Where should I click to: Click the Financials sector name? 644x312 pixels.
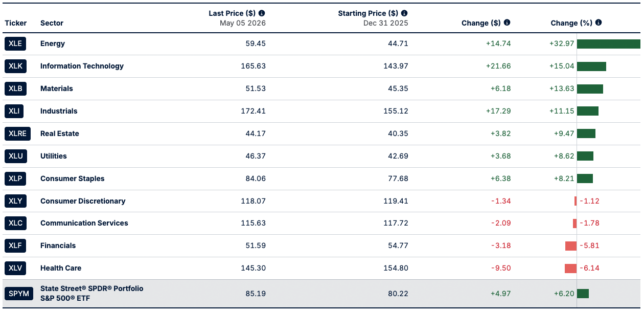(x=58, y=246)
